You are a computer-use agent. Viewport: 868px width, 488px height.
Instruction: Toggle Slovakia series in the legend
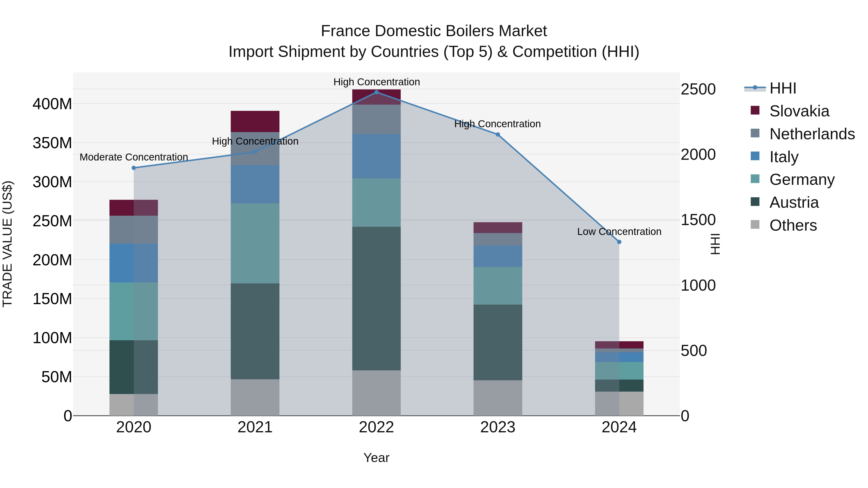(790, 111)
